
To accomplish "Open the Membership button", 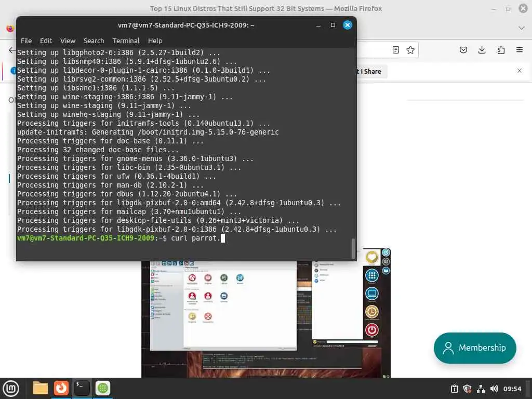I will click(475, 348).
